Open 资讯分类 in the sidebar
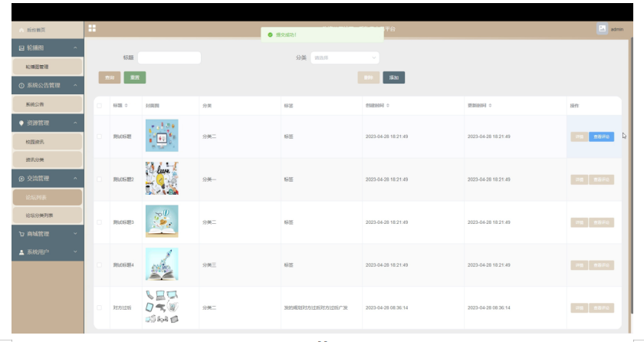Screen dimensions: 644x342 click(48, 159)
